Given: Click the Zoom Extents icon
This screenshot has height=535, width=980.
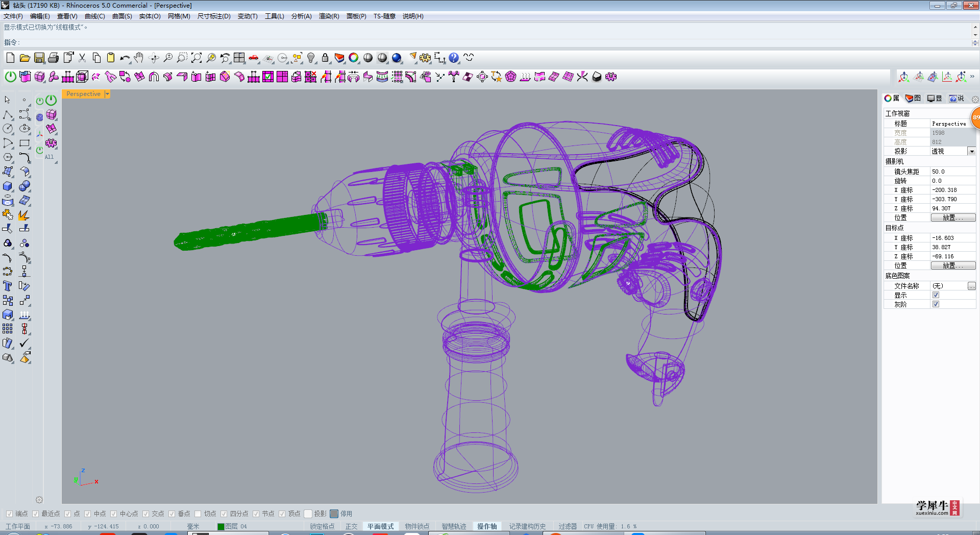Looking at the screenshot, I should [197, 58].
